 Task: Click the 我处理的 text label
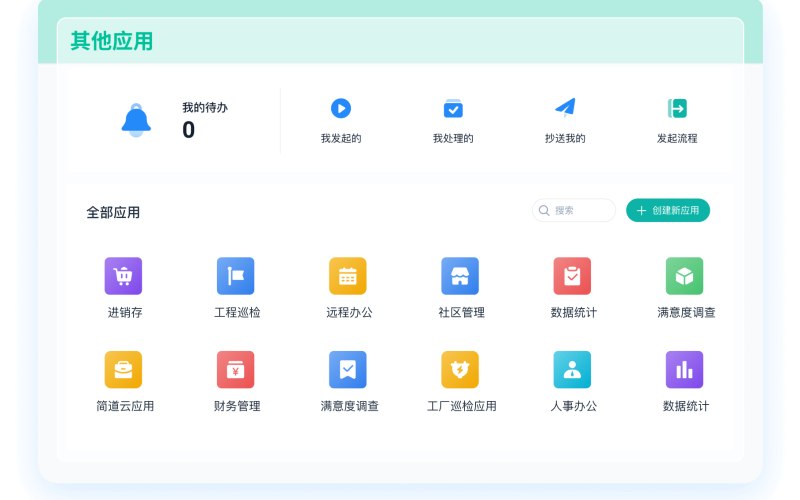[x=453, y=138]
